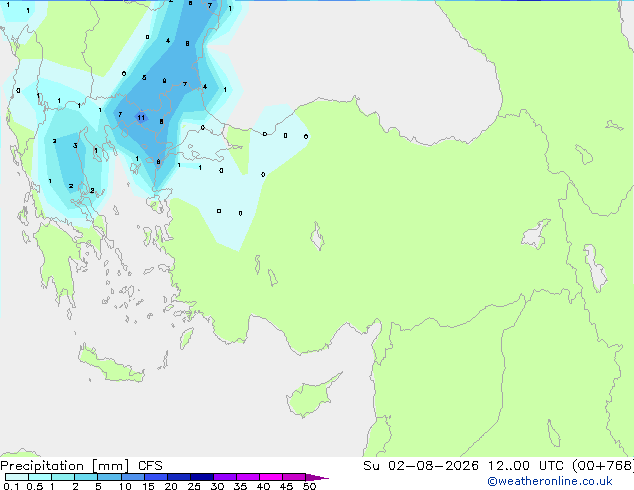The height and width of the screenshot is (490, 634).
Task: Click the legend label "25"
Action: pyautogui.click(x=194, y=486)
